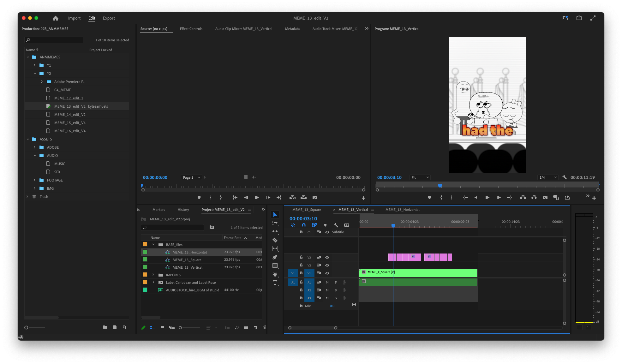The width and height of the screenshot is (622, 364).
Task: Select the Selection tool arrow
Action: (275, 215)
